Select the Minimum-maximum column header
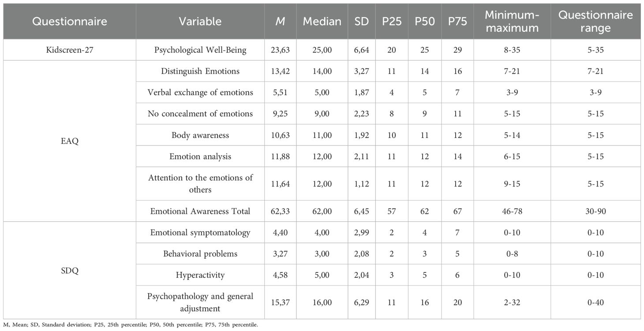644x331 pixels. coord(512,21)
